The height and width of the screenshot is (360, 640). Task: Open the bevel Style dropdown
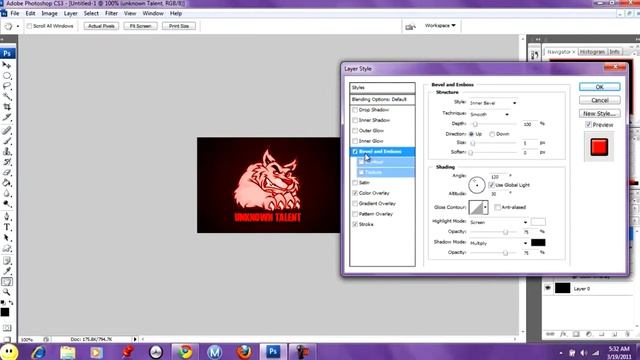(493, 103)
